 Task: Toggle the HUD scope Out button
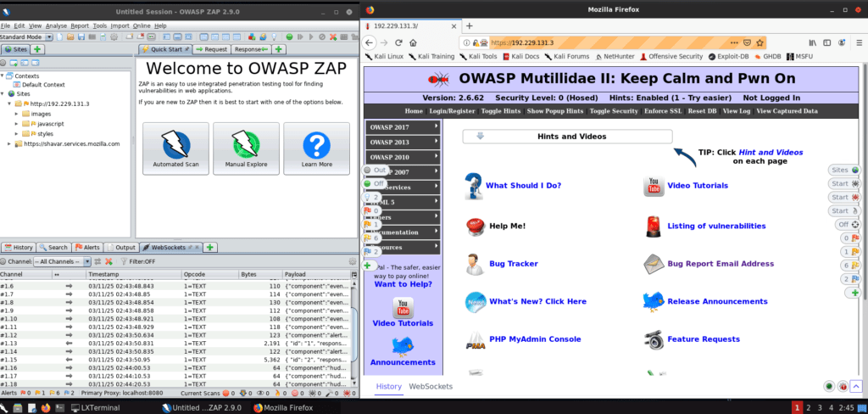click(x=374, y=170)
